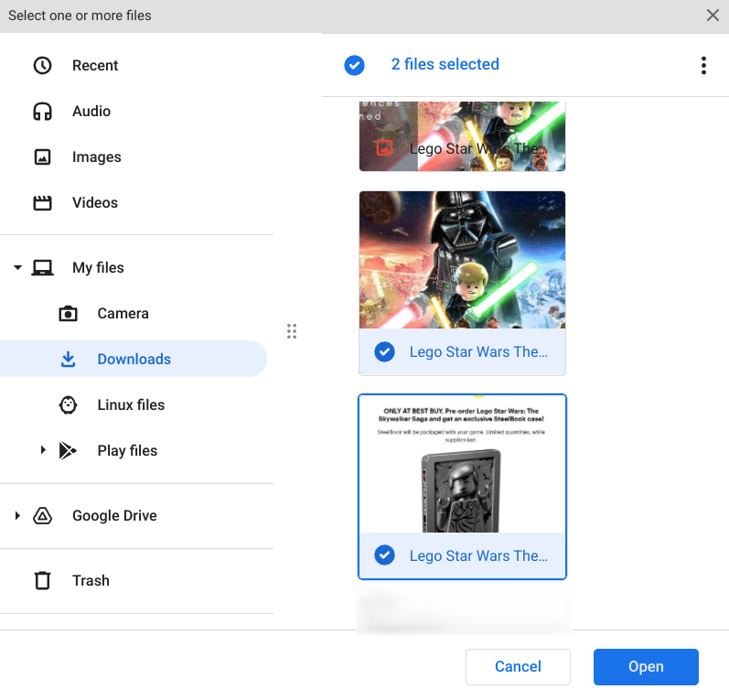Click the My files laptop icon
The image size is (729, 700).
point(42,268)
